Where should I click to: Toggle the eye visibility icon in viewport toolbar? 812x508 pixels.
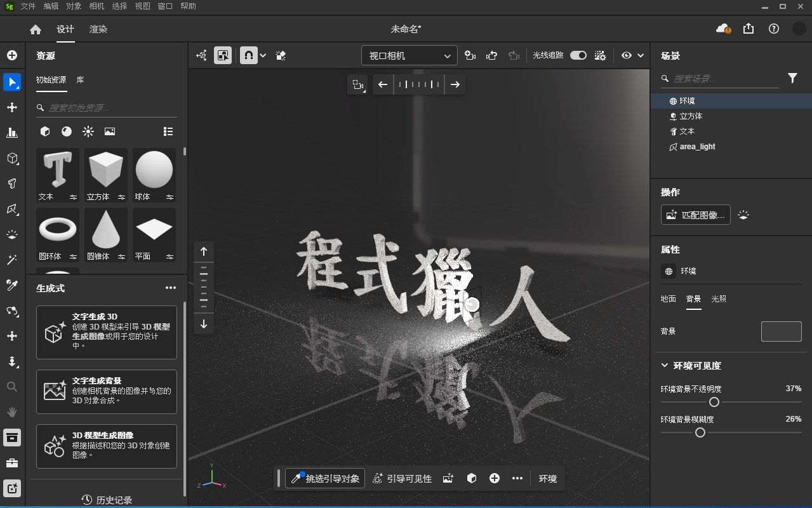[x=627, y=56]
